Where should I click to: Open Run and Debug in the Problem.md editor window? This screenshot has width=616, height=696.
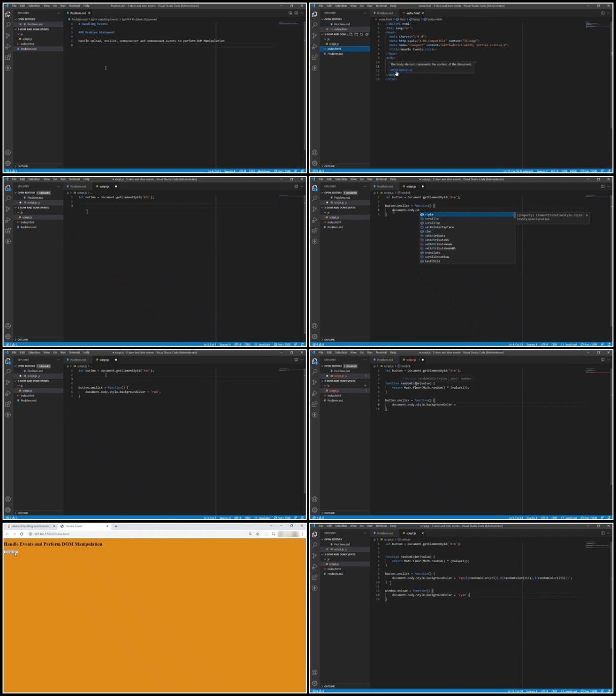click(8, 46)
